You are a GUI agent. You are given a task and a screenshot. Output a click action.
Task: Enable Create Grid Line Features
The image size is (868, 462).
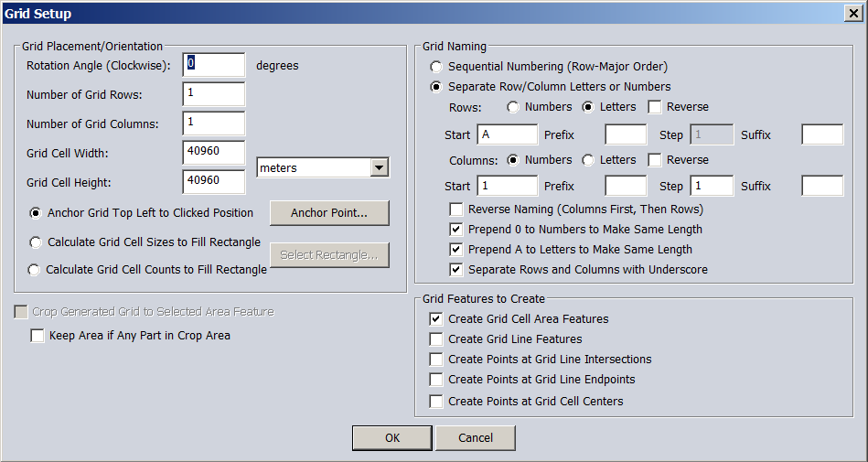(x=436, y=339)
